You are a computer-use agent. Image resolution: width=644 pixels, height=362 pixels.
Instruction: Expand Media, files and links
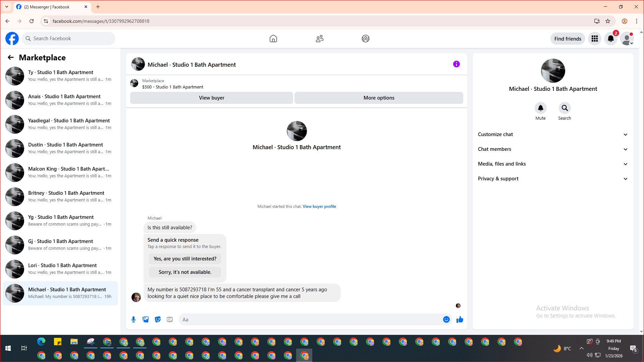point(552,164)
